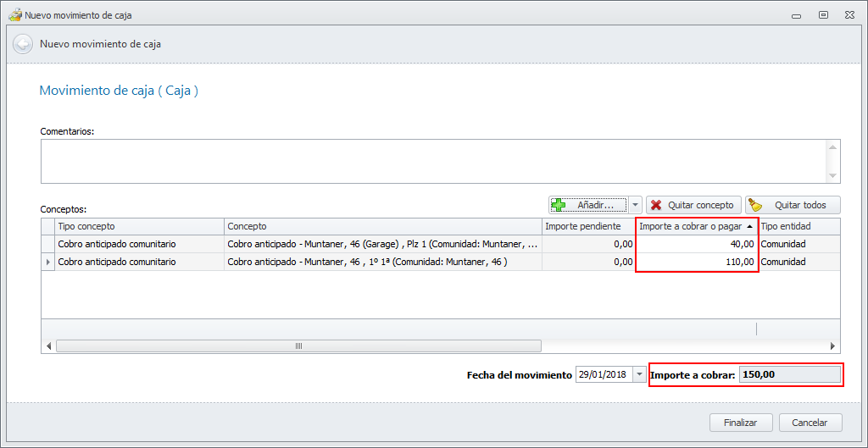Click second row's Comunidad entity cell
This screenshot has width=868, height=448.
click(798, 263)
